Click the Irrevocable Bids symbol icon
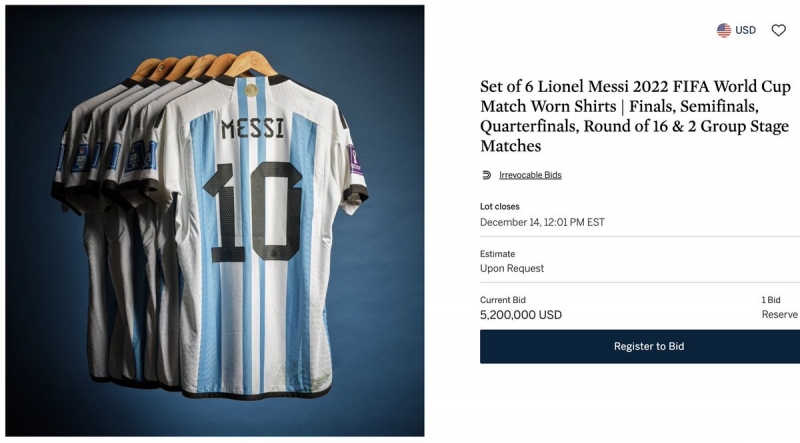 pyautogui.click(x=486, y=175)
